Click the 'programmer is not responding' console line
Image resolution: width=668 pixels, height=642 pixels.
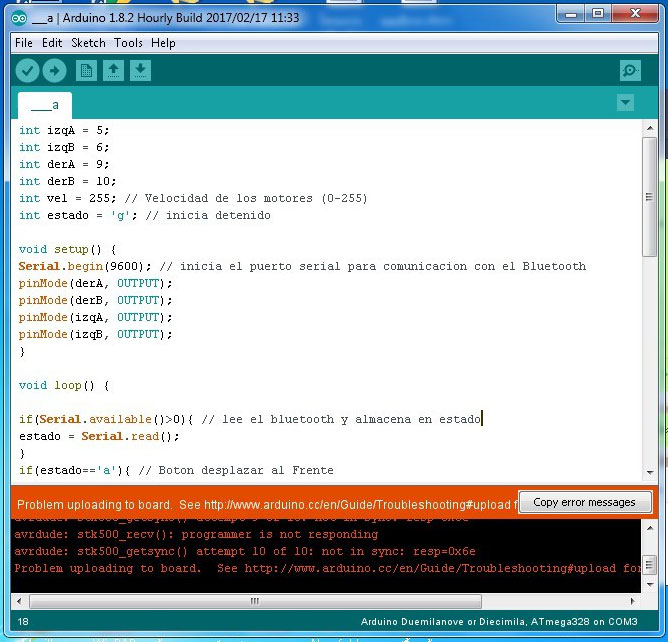[x=196, y=534]
